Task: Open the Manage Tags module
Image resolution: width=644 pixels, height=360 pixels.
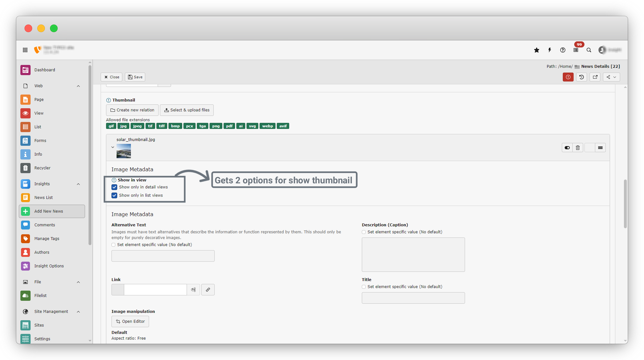Action: pos(47,239)
